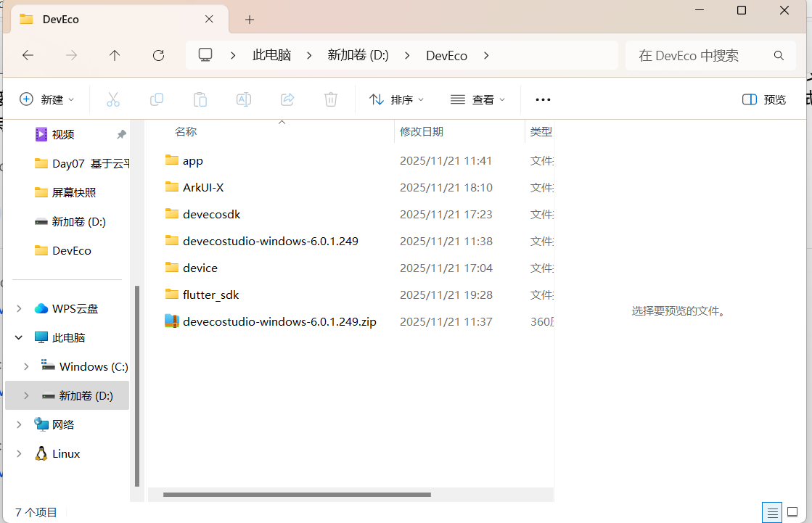
Task: Collapse the 此电脑 tree node
Action: point(19,337)
